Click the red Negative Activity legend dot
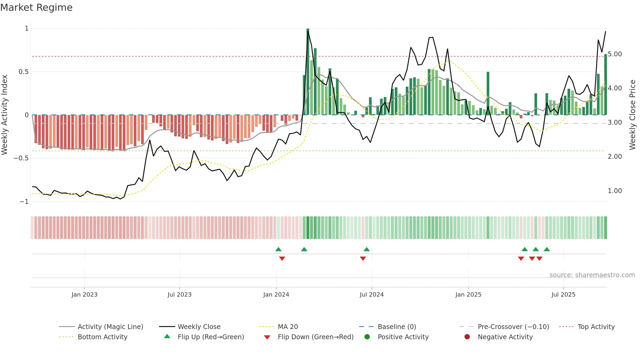 (467, 337)
